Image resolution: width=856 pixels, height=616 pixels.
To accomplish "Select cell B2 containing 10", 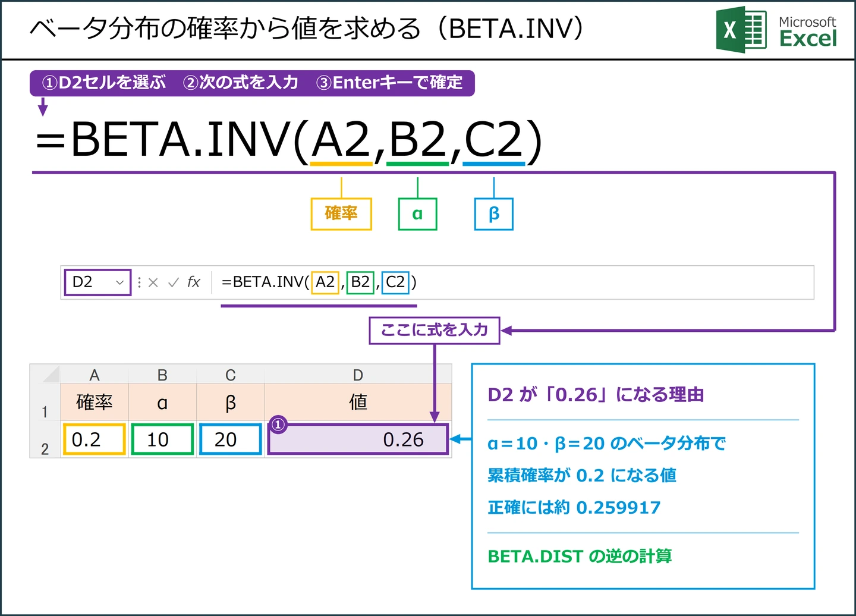I will coord(162,439).
